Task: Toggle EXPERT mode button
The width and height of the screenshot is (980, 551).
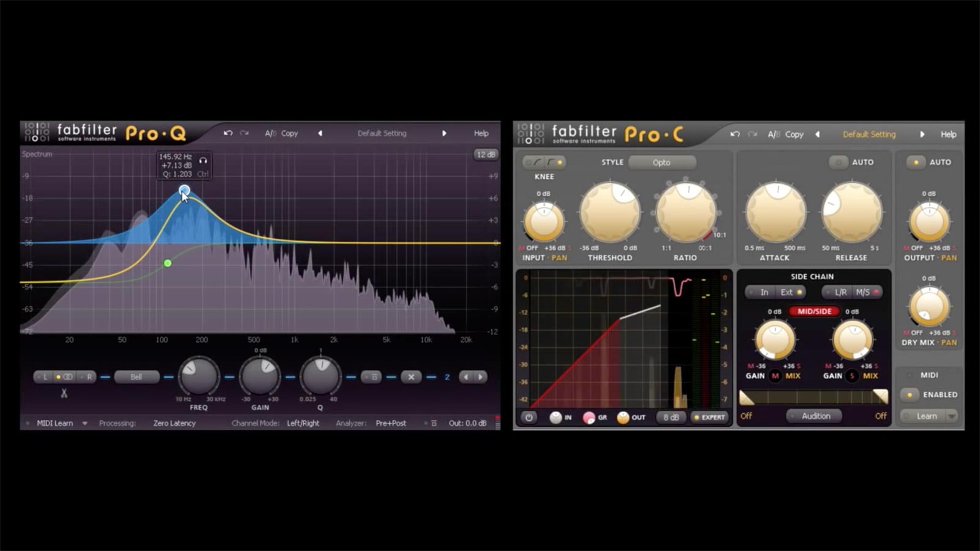Action: [x=709, y=417]
